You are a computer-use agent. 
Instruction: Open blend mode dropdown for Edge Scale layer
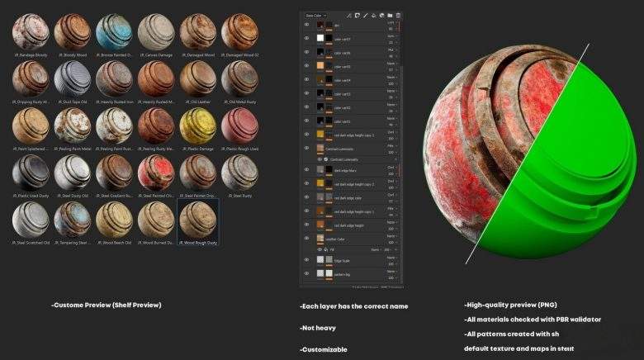391,258
